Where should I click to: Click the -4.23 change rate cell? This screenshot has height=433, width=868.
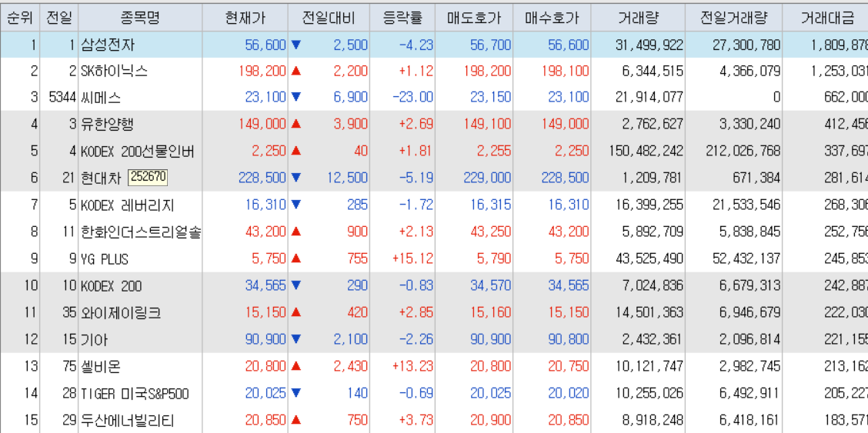coord(416,45)
